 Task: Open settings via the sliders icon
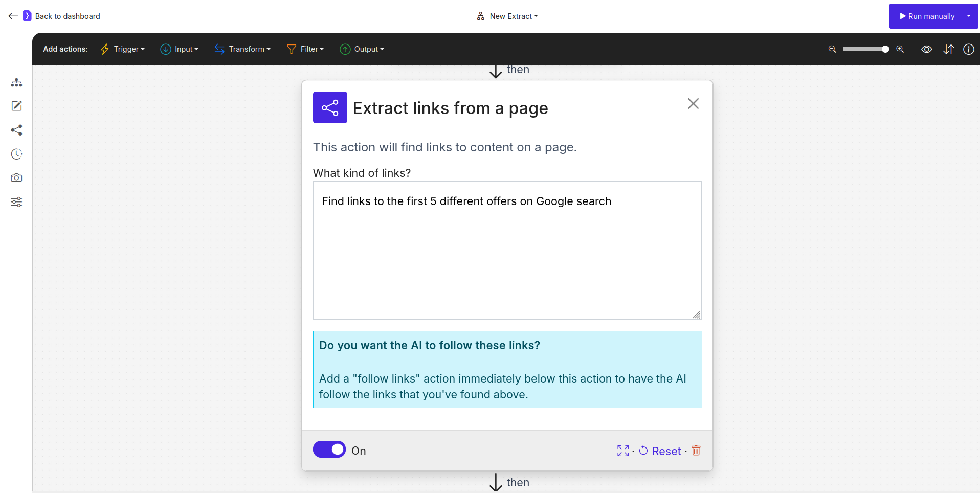(x=16, y=201)
